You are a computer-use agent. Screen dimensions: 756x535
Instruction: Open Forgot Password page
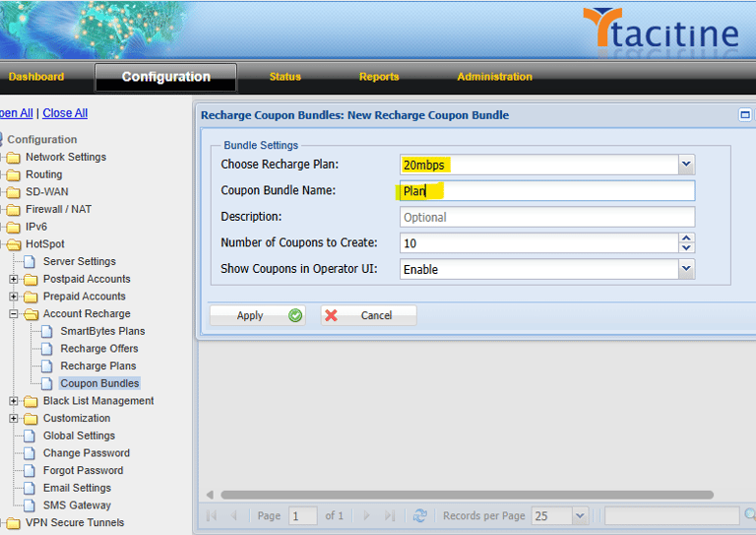[83, 470]
